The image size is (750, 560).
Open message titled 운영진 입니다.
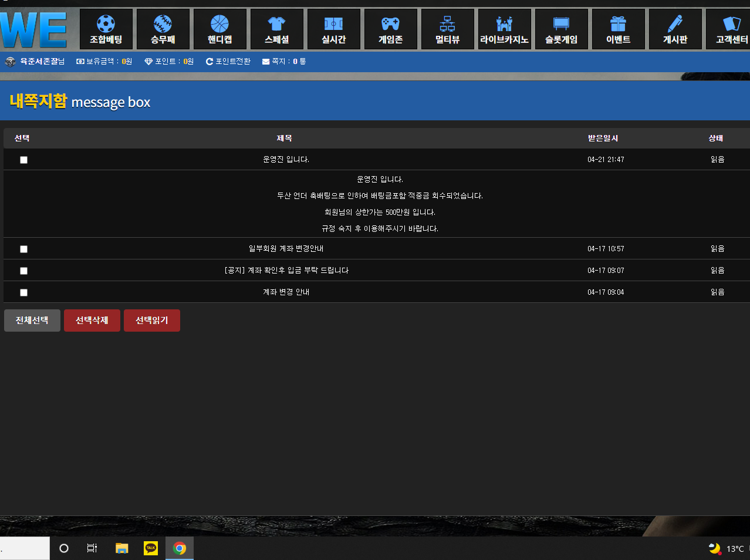(x=286, y=160)
